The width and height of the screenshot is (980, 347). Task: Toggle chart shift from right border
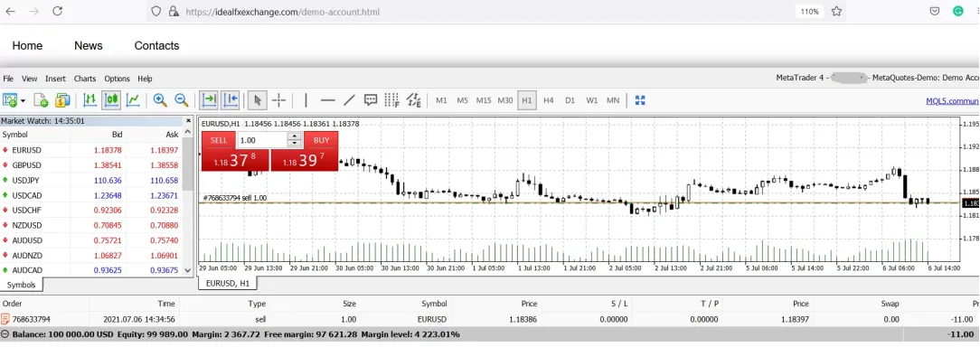tap(231, 100)
